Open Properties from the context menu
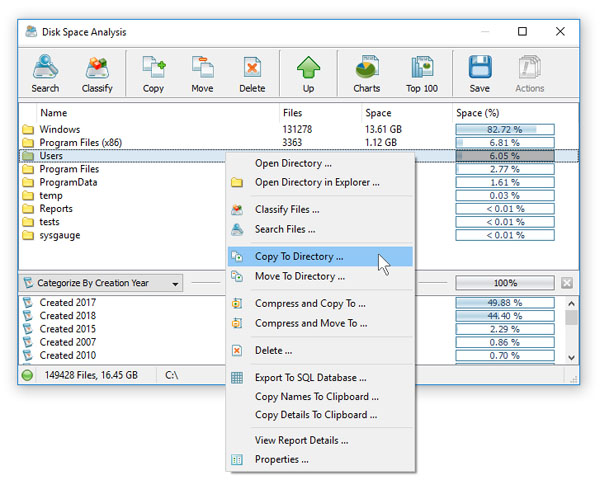Screen dimensions: 600x480 point(320,459)
